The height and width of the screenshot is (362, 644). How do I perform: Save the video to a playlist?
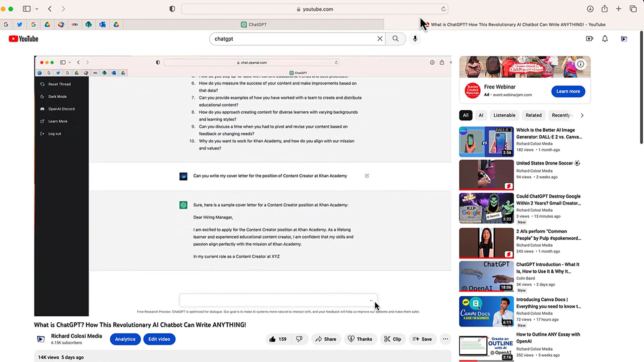point(422,339)
